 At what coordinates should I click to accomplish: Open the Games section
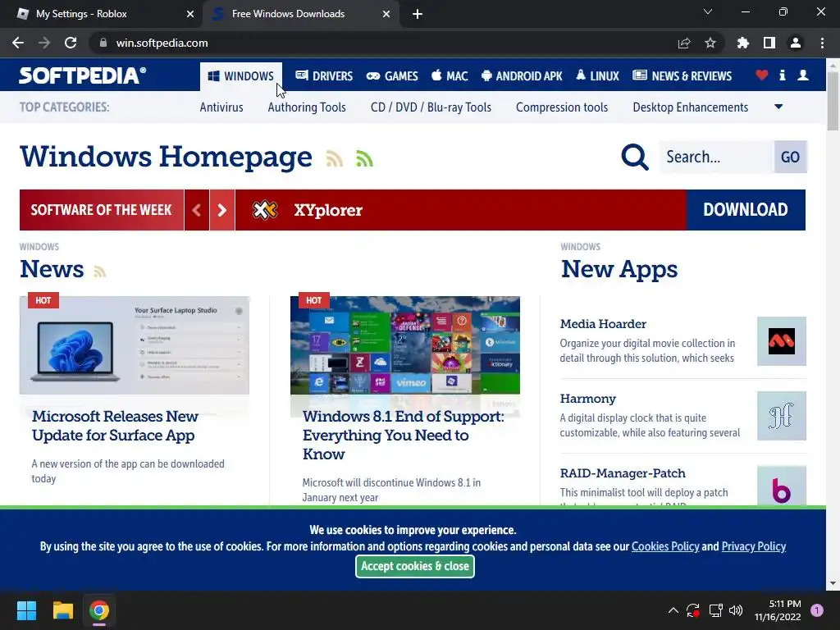click(x=392, y=76)
